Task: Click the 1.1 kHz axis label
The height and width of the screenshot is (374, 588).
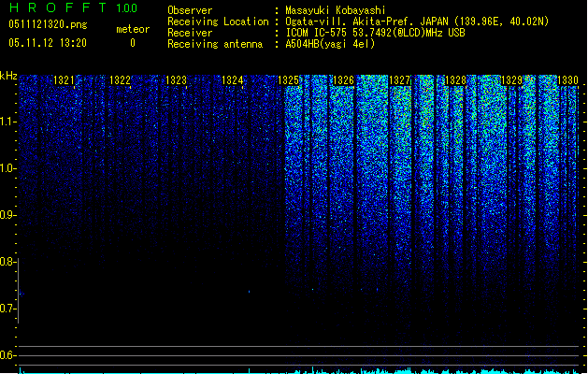Action: coord(7,122)
